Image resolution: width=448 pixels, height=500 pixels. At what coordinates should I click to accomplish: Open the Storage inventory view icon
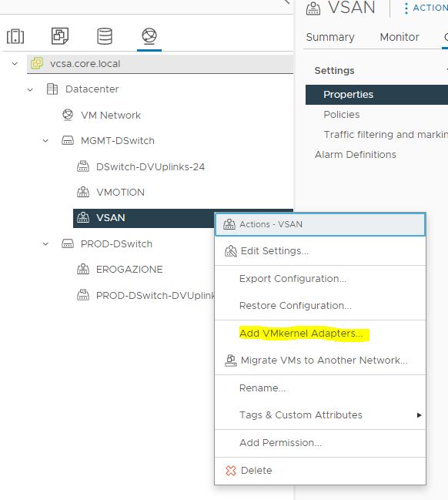tap(105, 35)
